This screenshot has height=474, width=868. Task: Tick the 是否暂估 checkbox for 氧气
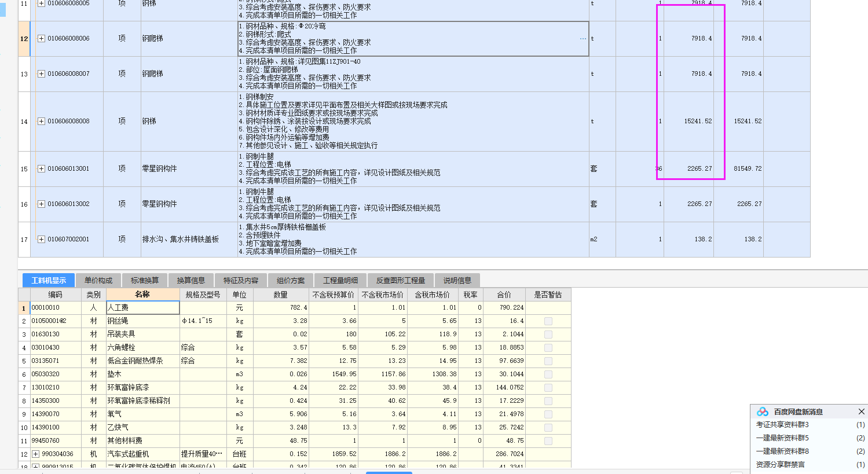tap(548, 414)
